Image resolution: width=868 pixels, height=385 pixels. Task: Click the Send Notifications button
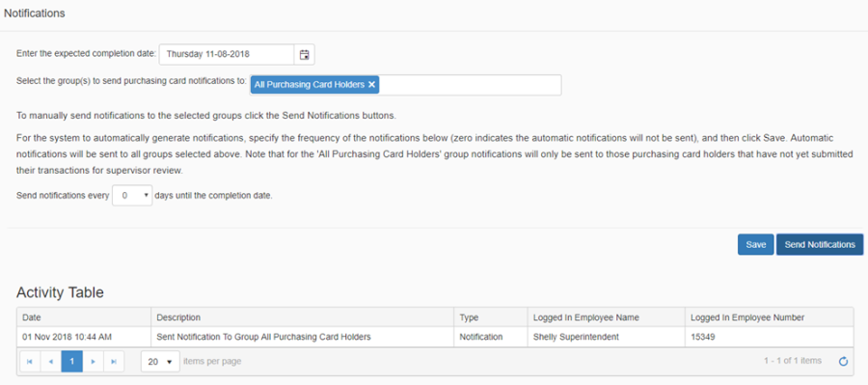pyautogui.click(x=820, y=244)
